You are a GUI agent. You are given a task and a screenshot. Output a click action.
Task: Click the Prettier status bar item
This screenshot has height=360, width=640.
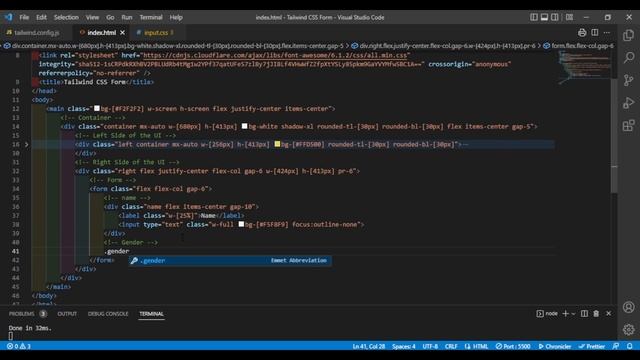pyautogui.click(x=591, y=346)
